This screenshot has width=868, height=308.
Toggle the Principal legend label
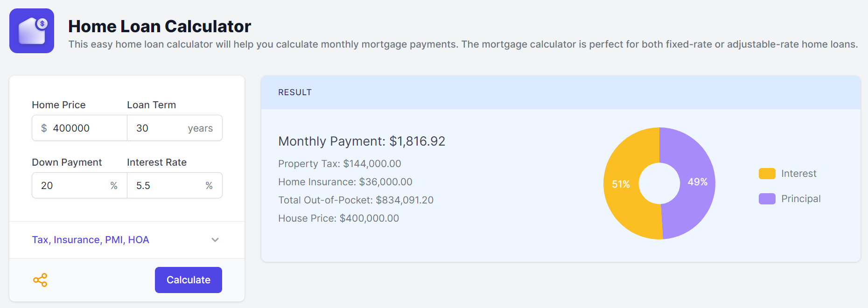click(x=801, y=199)
